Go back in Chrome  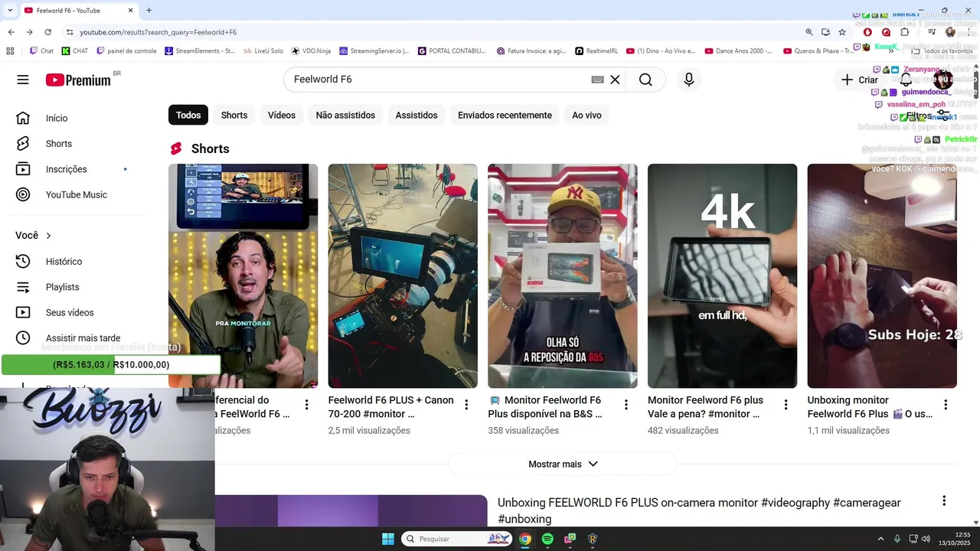11,32
